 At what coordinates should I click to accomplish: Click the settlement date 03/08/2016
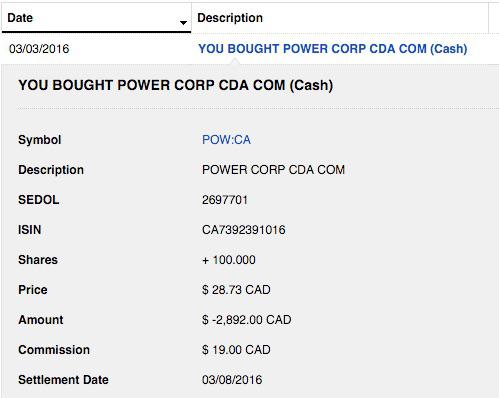tap(232, 380)
